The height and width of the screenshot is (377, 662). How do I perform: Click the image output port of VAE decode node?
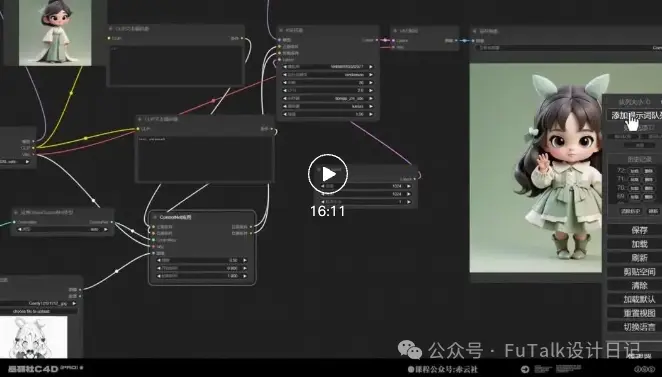point(456,41)
